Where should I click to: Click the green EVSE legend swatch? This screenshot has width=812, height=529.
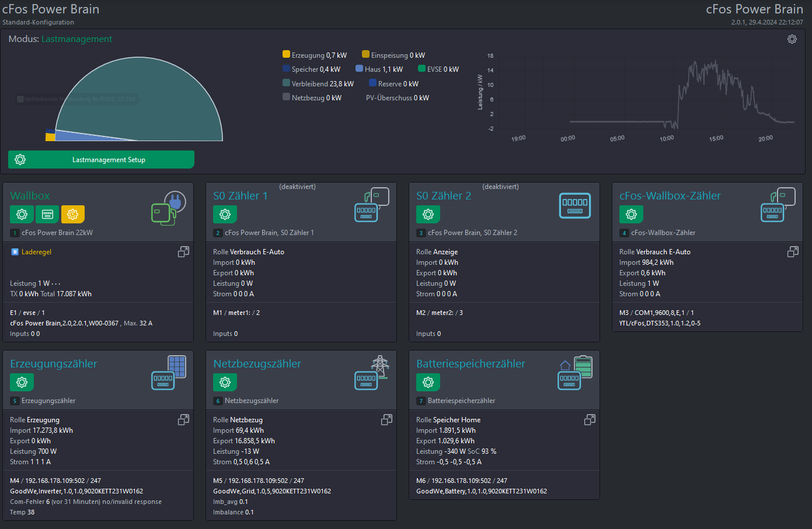point(421,68)
